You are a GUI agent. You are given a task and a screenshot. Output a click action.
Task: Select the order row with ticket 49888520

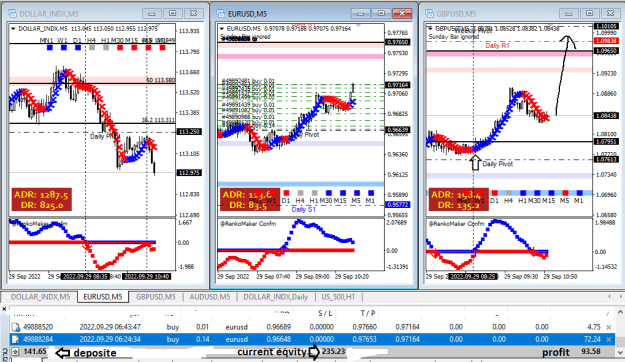[312, 327]
